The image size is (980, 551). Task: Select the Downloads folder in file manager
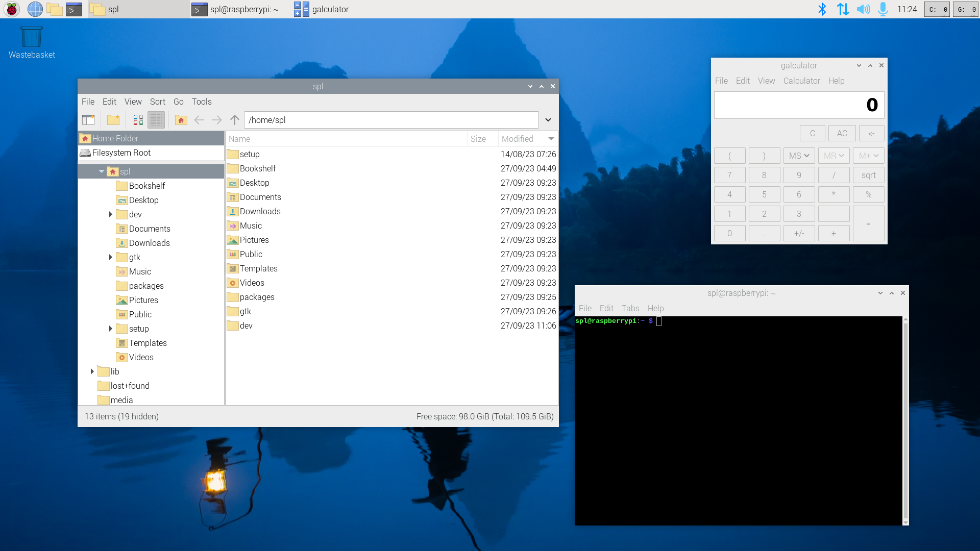point(260,211)
